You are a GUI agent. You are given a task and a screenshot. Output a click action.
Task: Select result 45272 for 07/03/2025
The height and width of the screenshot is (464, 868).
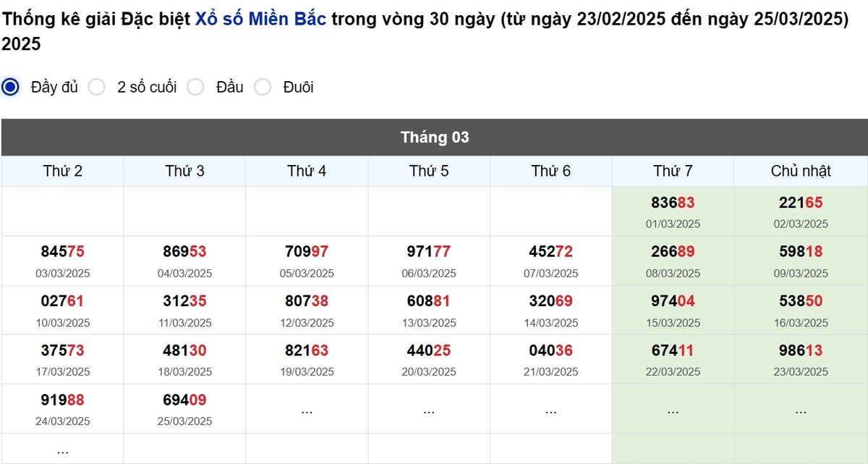coord(551,252)
